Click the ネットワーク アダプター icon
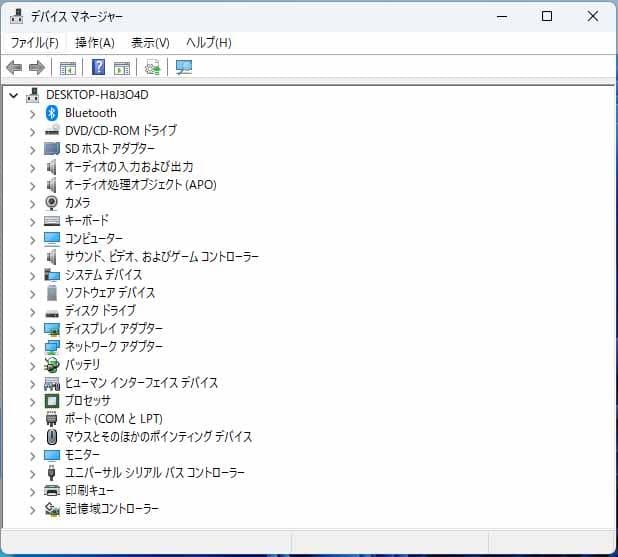The width and height of the screenshot is (618, 557). pos(52,347)
